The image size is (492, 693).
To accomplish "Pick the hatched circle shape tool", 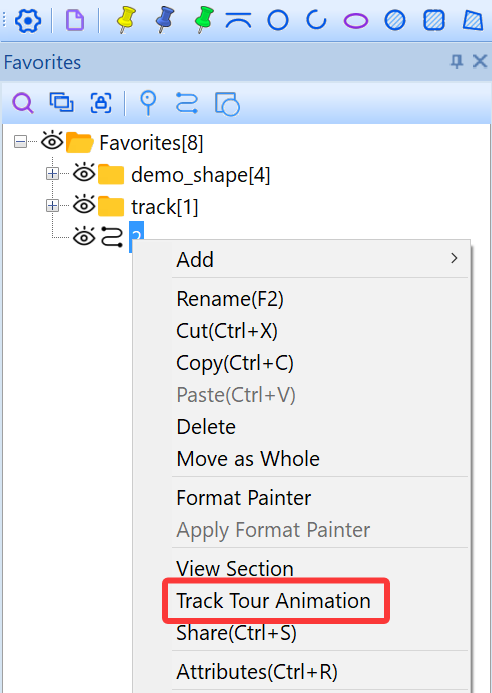I will click(x=395, y=20).
